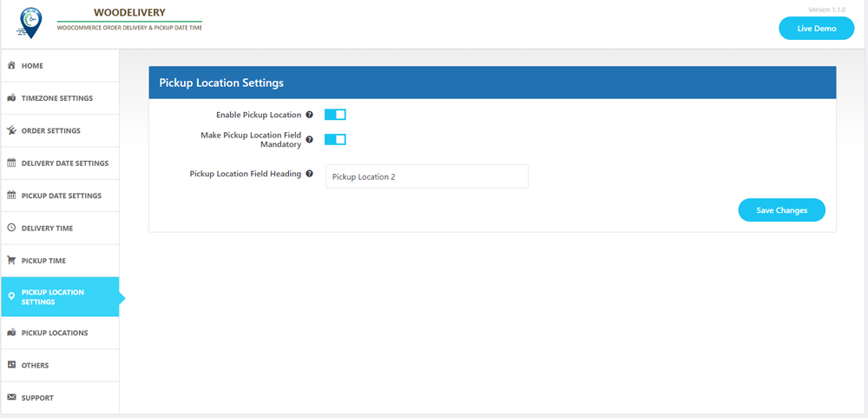This screenshot has height=418, width=868.
Task: Select the Others sidebar item
Action: (x=36, y=366)
